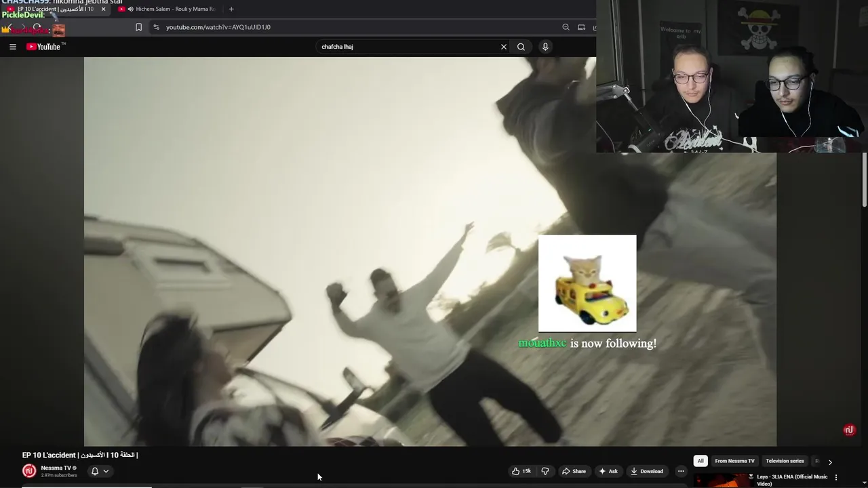Open the YouTube guide hamburger menu
The image size is (868, 488).
pos(12,47)
